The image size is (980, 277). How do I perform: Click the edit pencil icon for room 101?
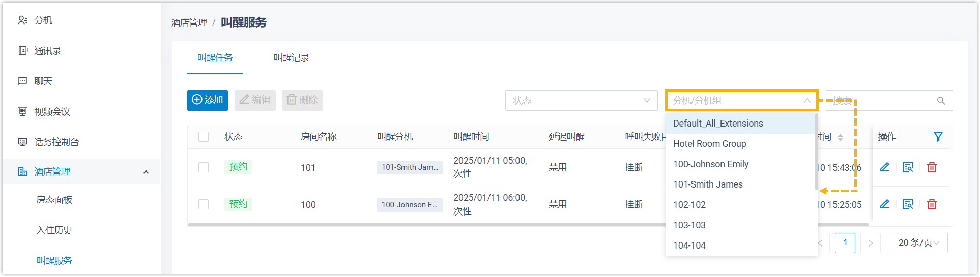884,167
